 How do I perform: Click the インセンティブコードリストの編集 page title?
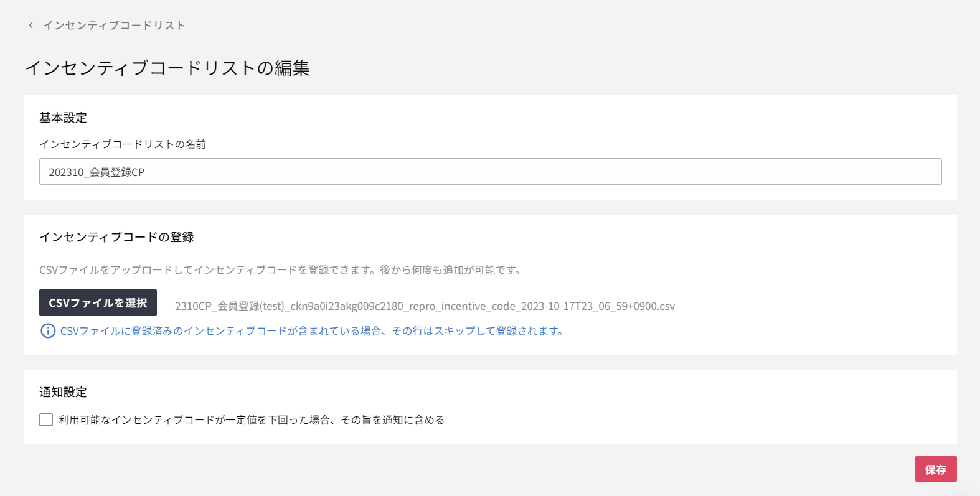[x=167, y=68]
